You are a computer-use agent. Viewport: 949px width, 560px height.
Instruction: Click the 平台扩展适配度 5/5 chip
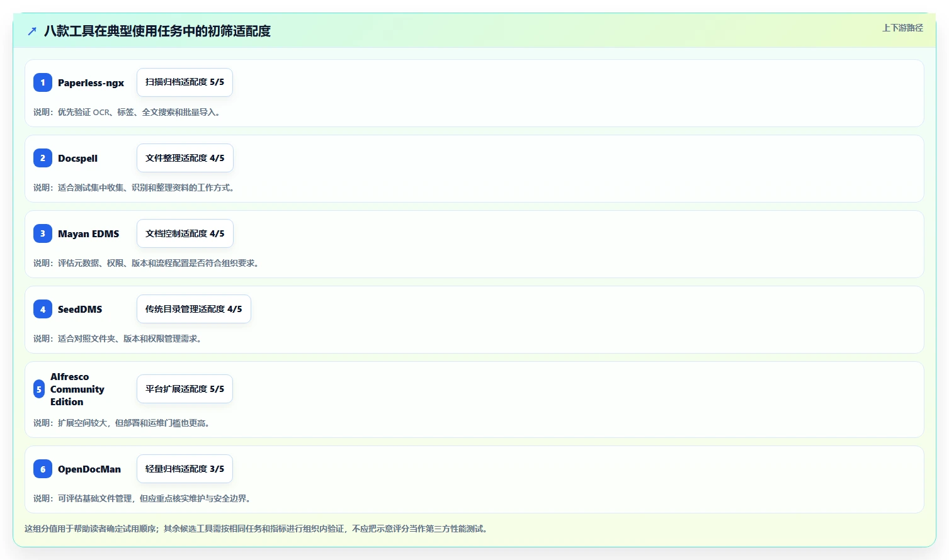tap(185, 389)
